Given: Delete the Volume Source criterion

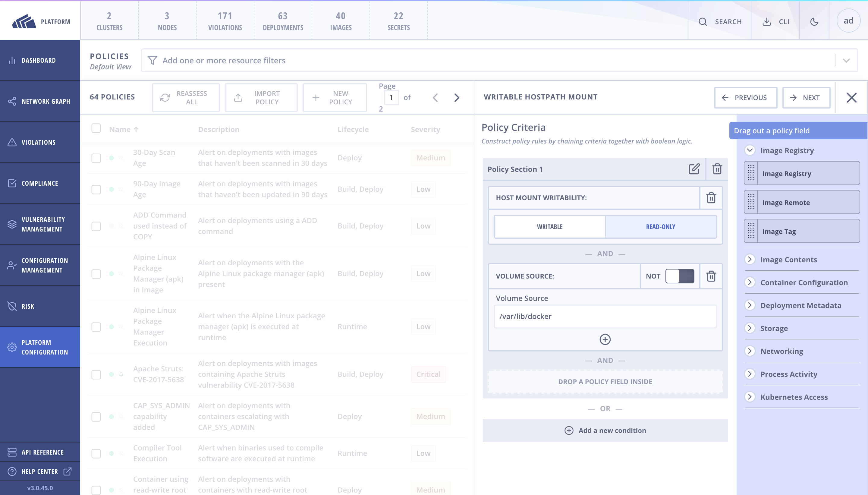Looking at the screenshot, I should (x=711, y=276).
